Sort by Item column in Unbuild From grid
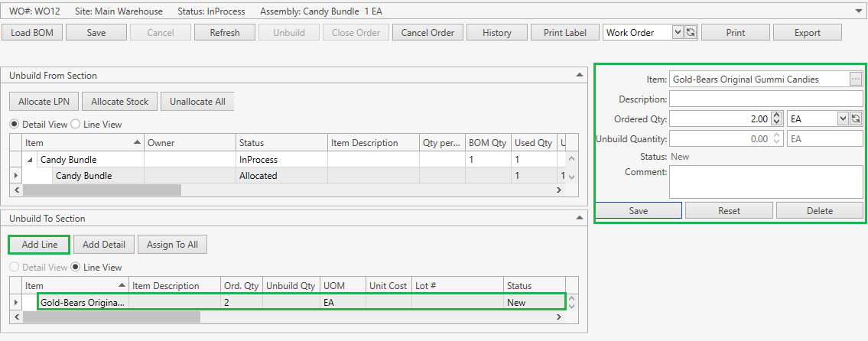 (x=76, y=142)
